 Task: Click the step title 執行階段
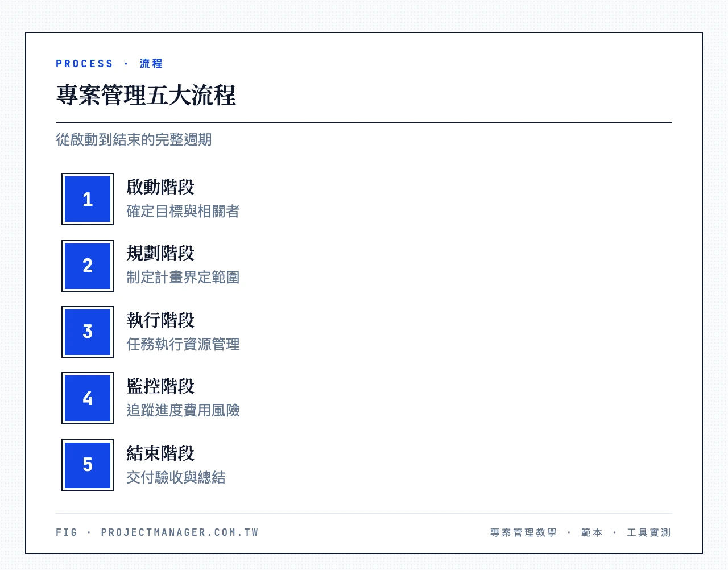pos(160,320)
